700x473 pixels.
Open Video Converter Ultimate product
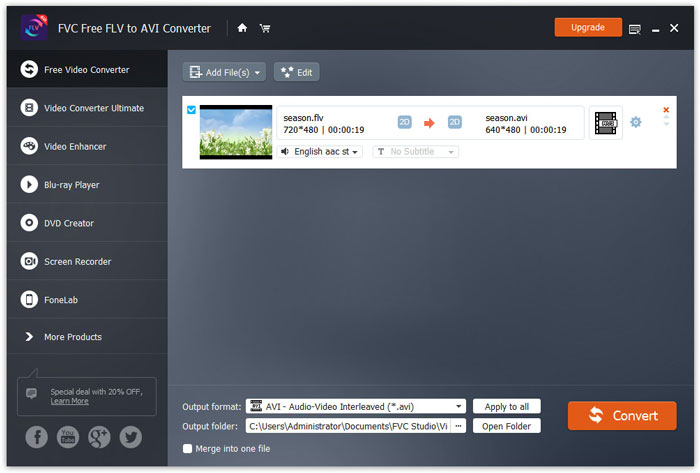pos(88,108)
